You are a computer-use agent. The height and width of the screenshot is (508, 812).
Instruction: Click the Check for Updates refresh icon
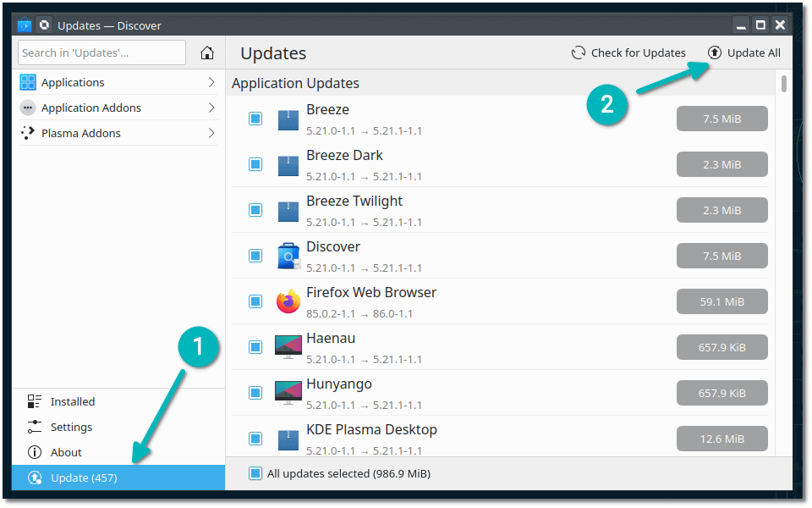578,52
